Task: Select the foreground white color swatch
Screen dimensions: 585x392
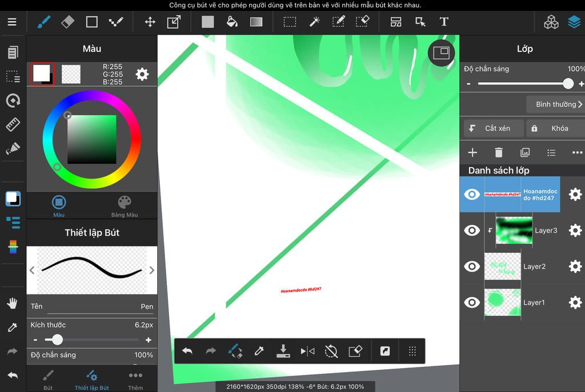Action: coord(41,73)
